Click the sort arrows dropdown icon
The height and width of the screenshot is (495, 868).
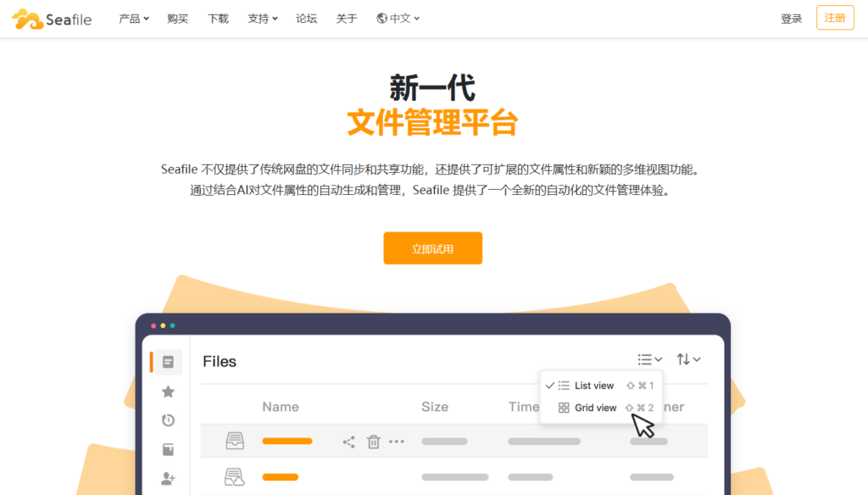pyautogui.click(x=688, y=359)
